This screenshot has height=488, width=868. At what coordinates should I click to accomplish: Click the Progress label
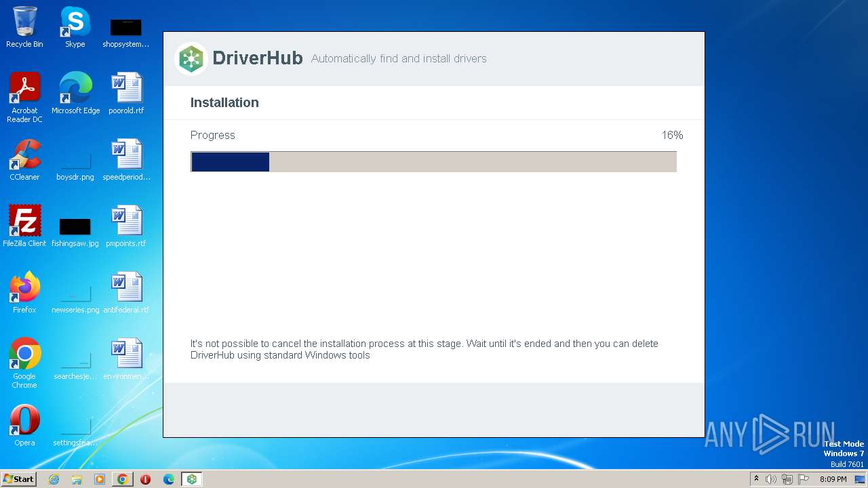tap(213, 136)
